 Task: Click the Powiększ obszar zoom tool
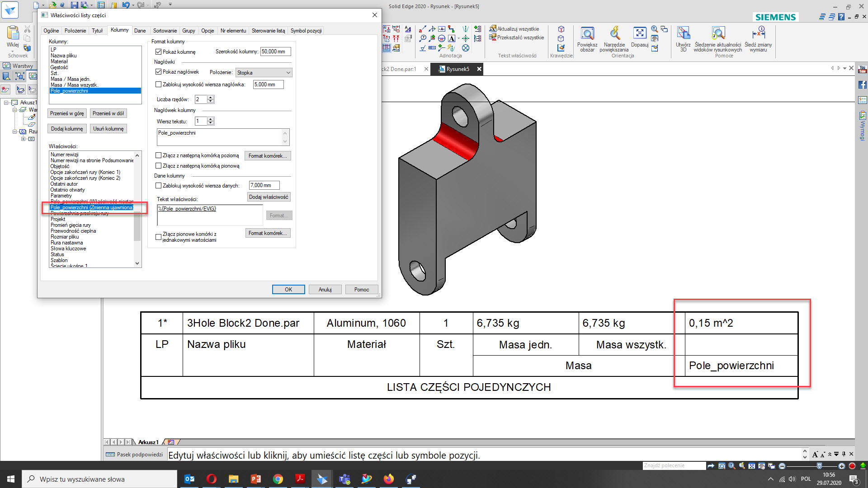coord(587,39)
